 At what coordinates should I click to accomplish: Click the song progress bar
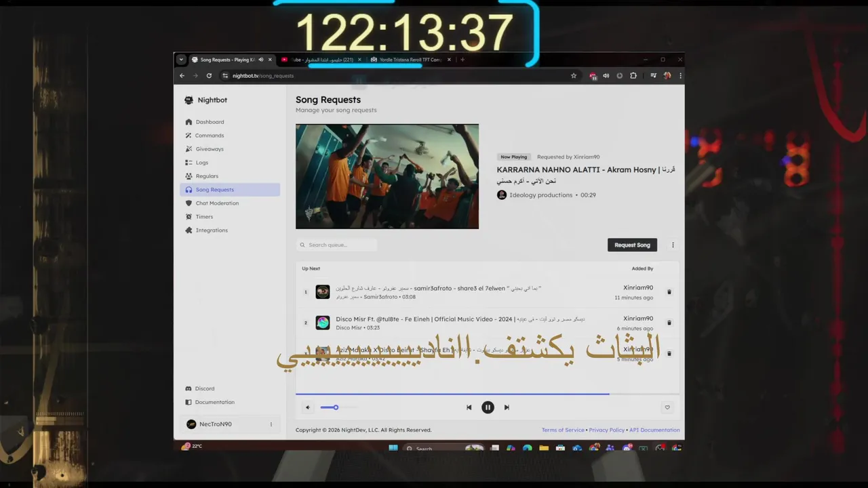488,394
